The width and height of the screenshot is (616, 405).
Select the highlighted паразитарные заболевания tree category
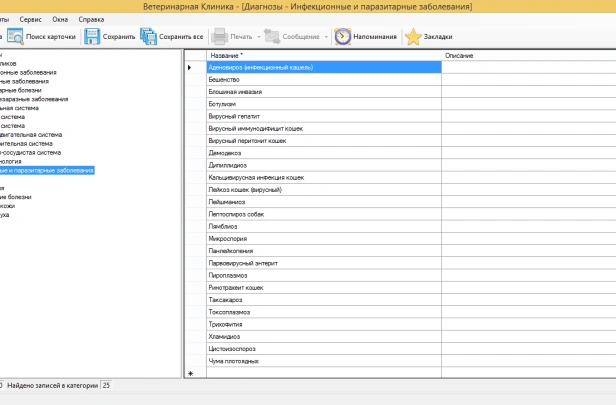tap(47, 170)
